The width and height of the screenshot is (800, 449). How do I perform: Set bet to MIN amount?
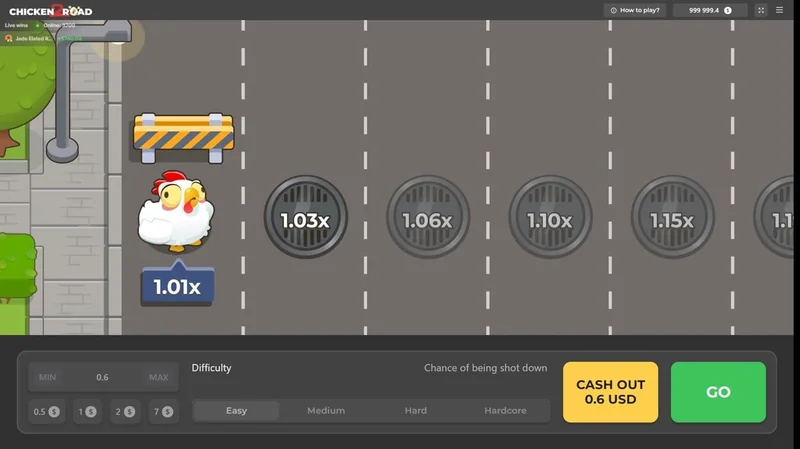[47, 377]
